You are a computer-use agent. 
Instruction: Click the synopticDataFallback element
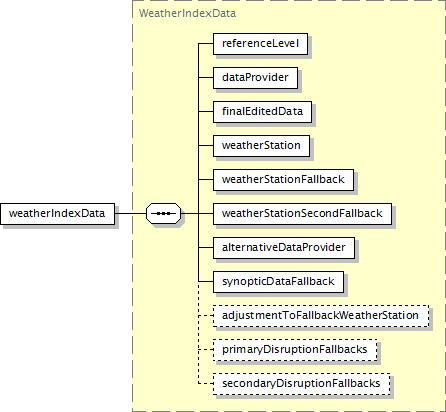[x=278, y=282]
